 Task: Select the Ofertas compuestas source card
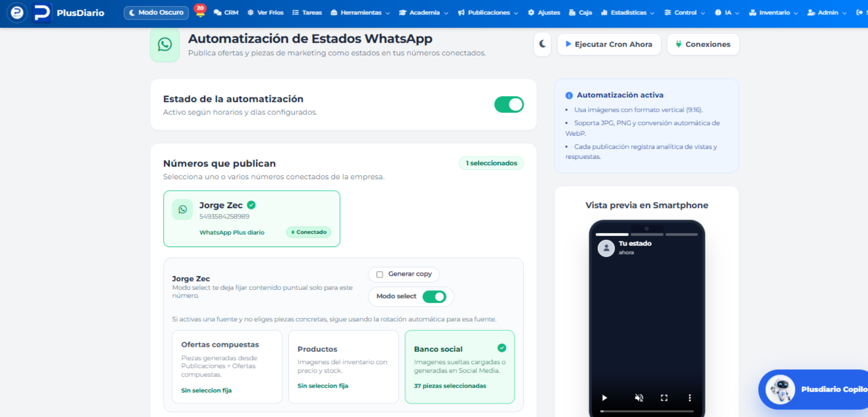tap(227, 367)
